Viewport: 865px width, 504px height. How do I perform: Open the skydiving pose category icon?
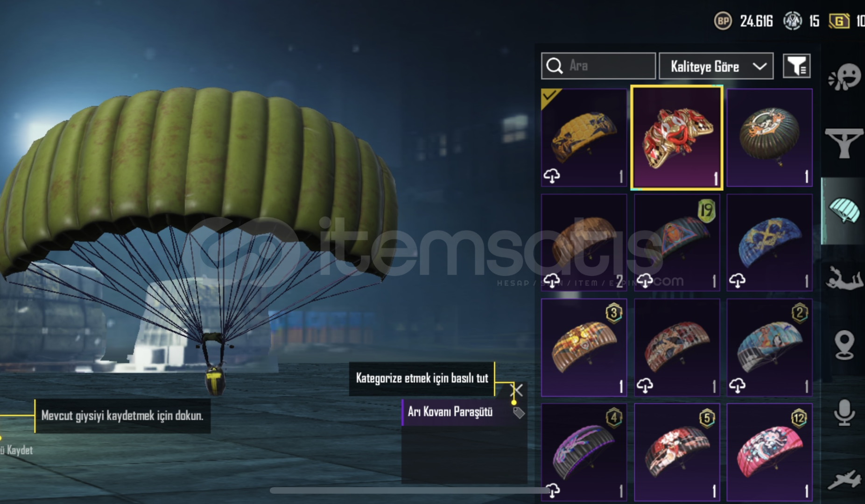[844, 278]
